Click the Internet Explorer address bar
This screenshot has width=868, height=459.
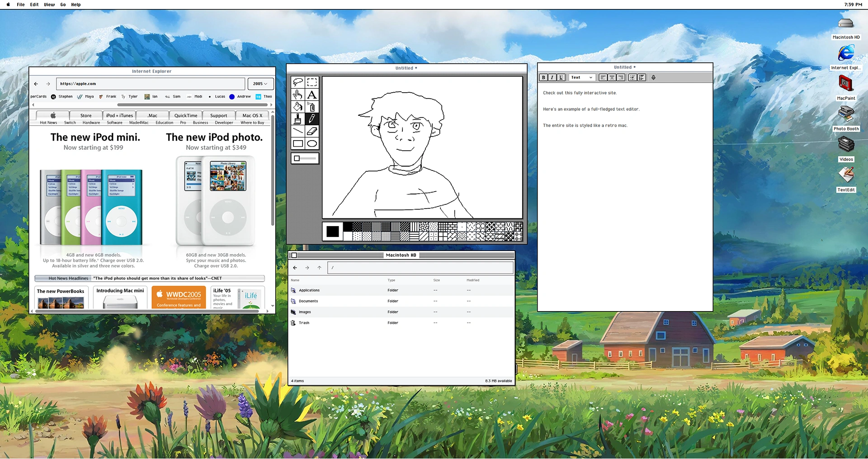point(151,84)
